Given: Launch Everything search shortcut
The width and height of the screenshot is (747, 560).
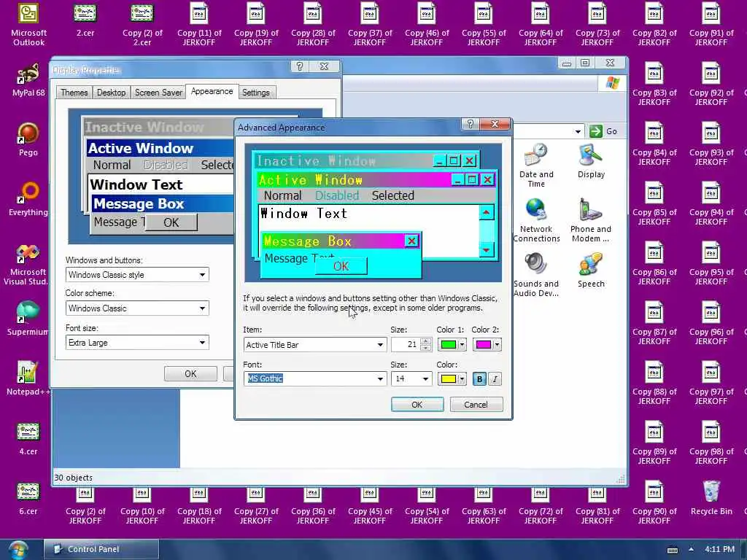Looking at the screenshot, I should coord(28,199).
